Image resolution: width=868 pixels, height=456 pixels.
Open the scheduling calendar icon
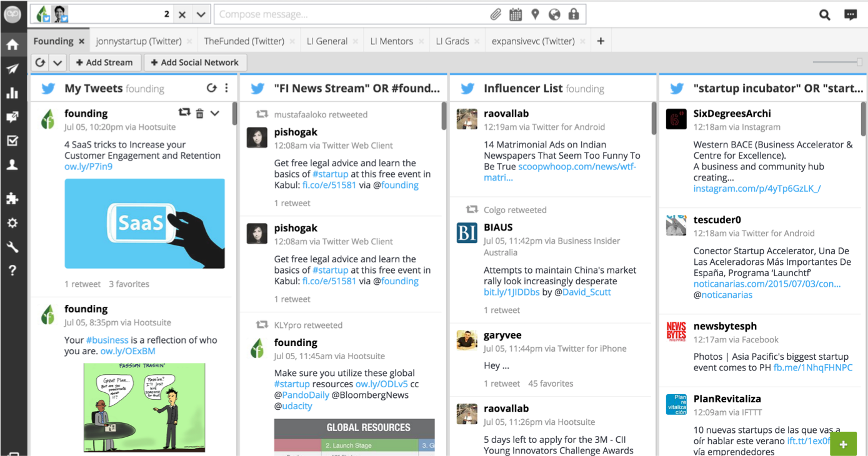click(516, 14)
